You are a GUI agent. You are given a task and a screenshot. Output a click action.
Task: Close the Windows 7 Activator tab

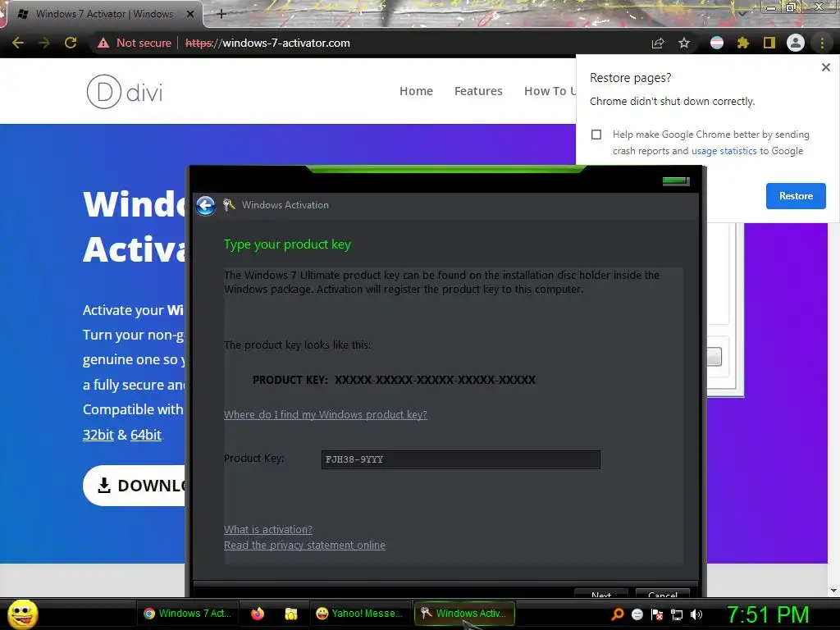pos(190,14)
